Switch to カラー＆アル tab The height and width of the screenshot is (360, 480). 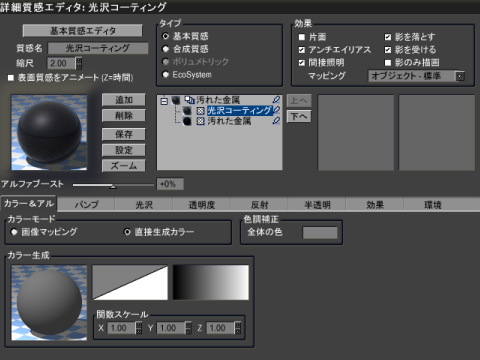point(29,204)
